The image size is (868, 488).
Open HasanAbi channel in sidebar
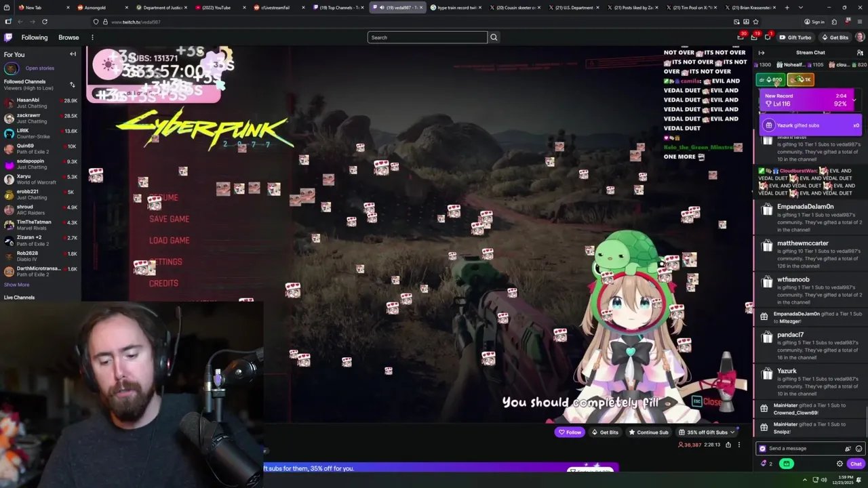(x=41, y=103)
